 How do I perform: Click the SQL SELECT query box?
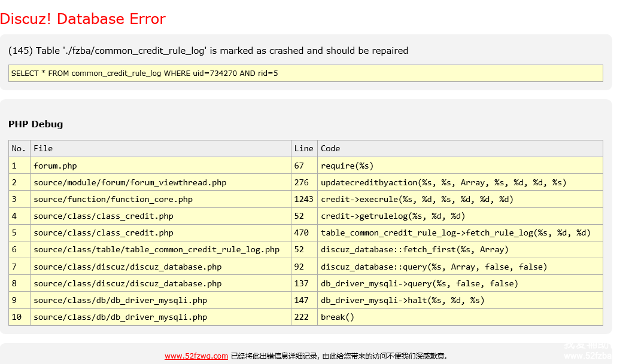[x=305, y=74]
